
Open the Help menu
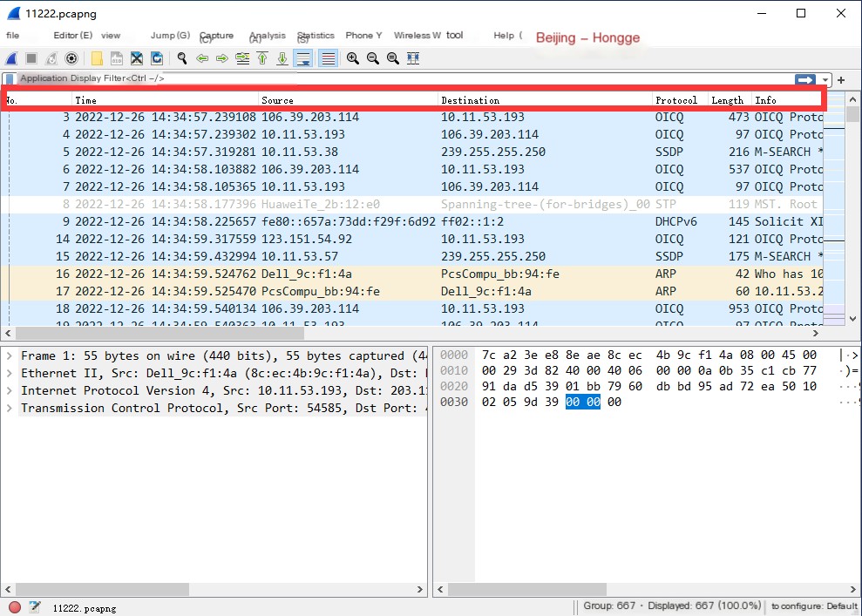pyautogui.click(x=507, y=35)
